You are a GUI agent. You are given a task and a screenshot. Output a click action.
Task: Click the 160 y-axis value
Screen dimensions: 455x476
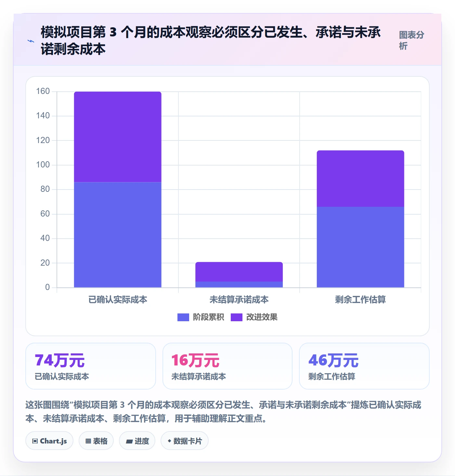point(43,91)
